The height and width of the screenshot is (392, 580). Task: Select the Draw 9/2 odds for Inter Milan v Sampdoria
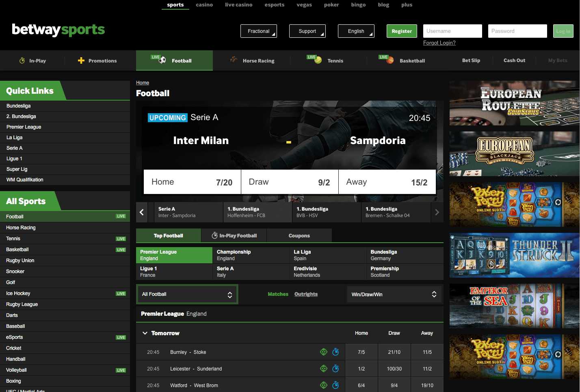[290, 182]
